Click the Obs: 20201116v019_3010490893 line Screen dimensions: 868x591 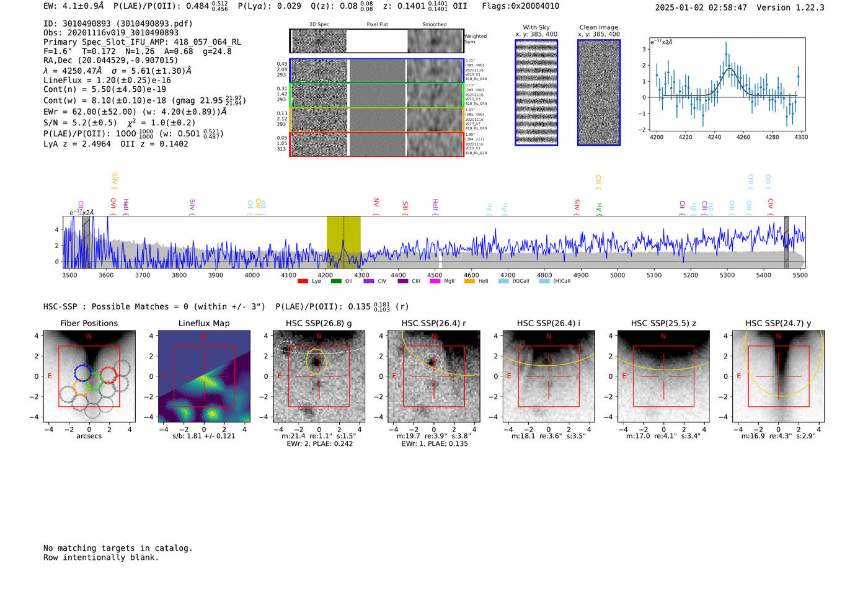coord(111,32)
